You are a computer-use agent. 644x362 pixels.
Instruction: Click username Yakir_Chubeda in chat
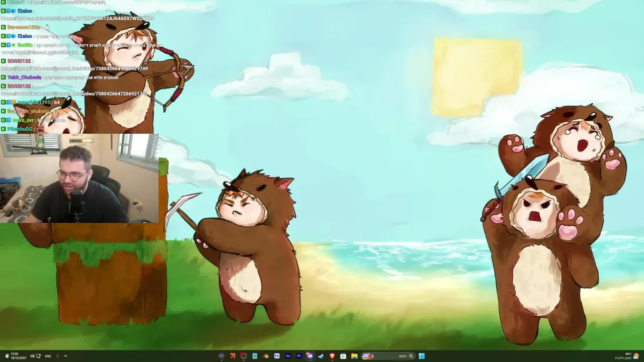(24, 77)
